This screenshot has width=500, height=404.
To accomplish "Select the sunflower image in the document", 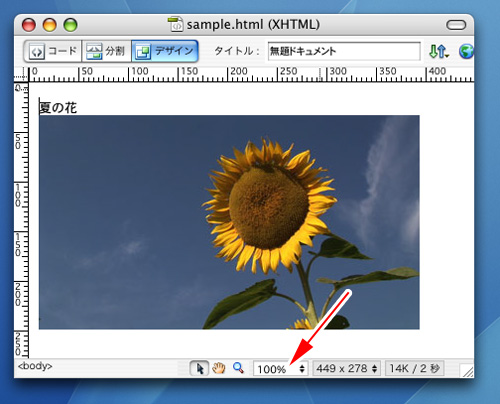I will pyautogui.click(x=229, y=222).
